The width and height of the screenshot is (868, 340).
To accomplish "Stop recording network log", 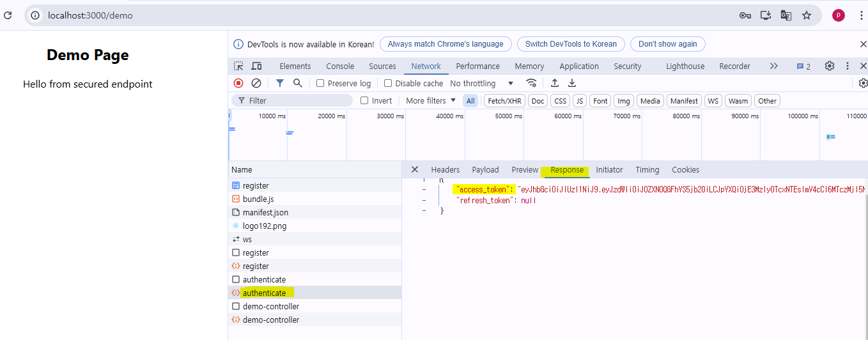I will 238,83.
